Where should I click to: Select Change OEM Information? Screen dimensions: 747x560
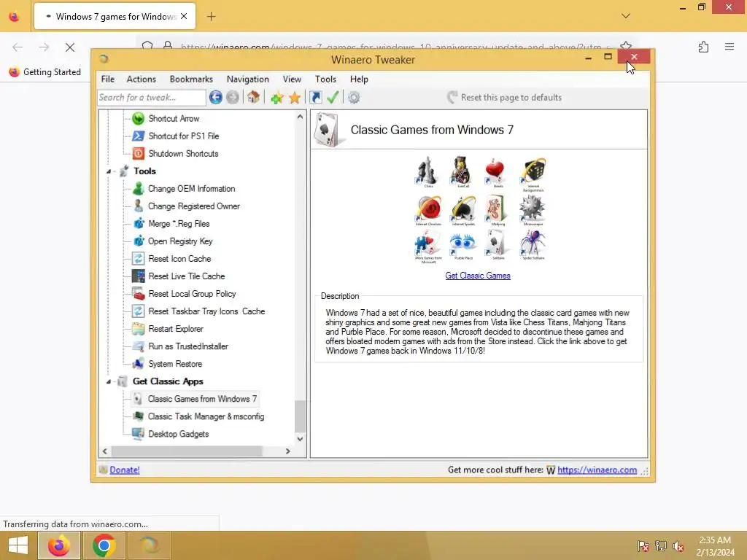coord(192,189)
